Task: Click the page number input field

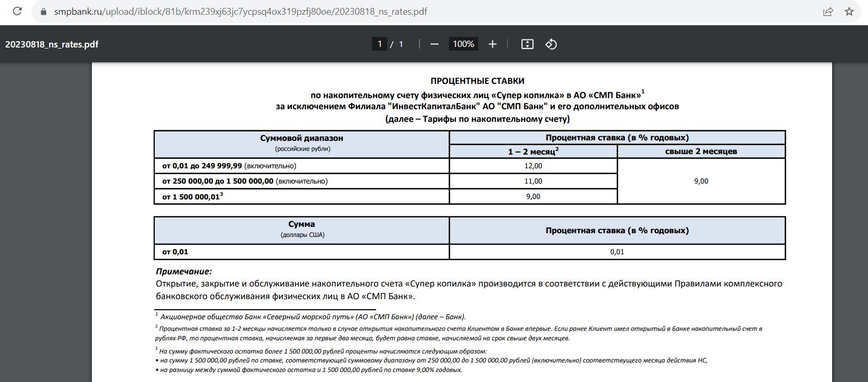Action: pyautogui.click(x=379, y=44)
